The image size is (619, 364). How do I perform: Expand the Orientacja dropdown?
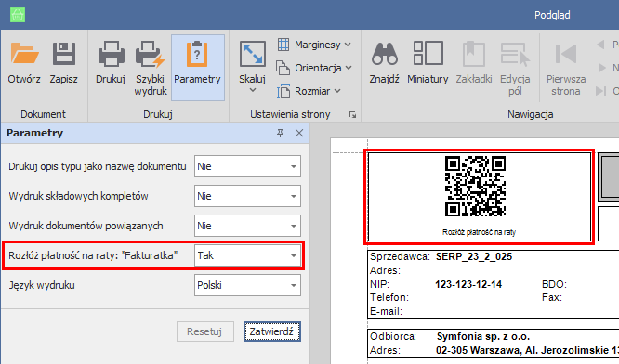coord(314,68)
